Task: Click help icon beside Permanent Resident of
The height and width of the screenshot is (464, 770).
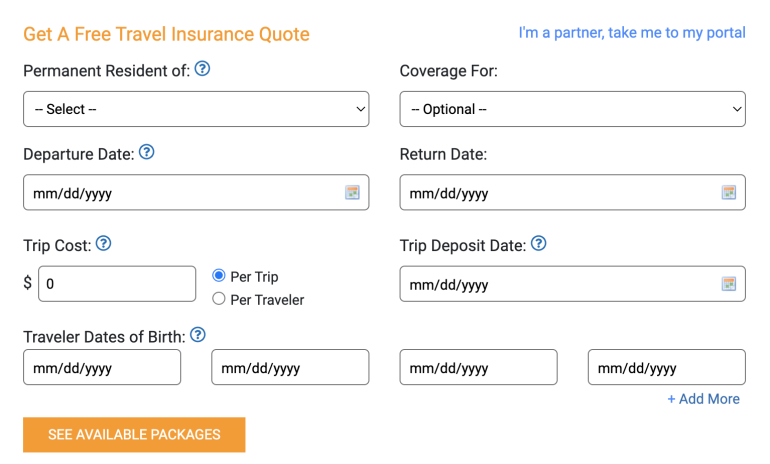Action: (x=203, y=69)
